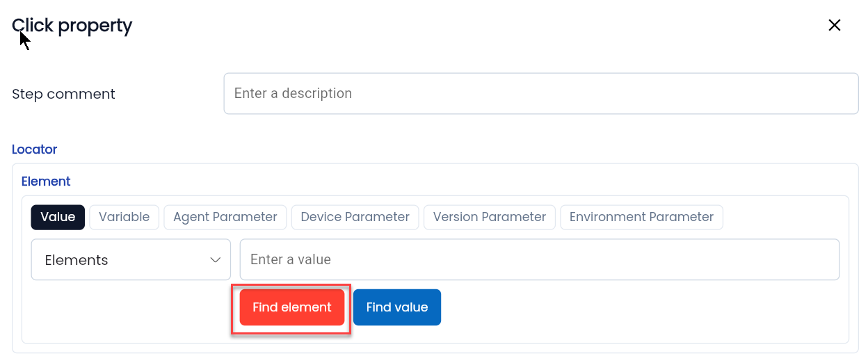This screenshot has width=868, height=356.
Task: Switch to the Variable option
Action: click(x=124, y=217)
